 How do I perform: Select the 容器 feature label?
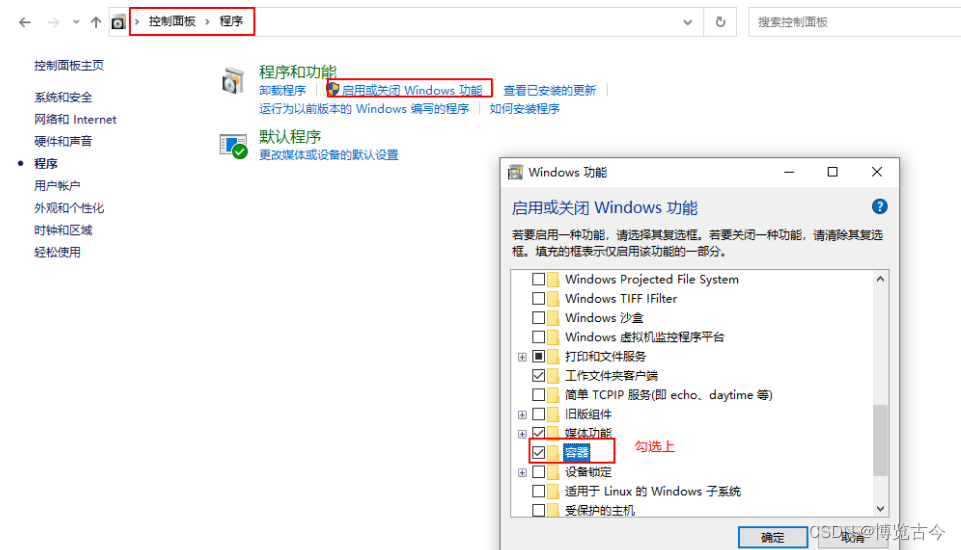point(576,453)
